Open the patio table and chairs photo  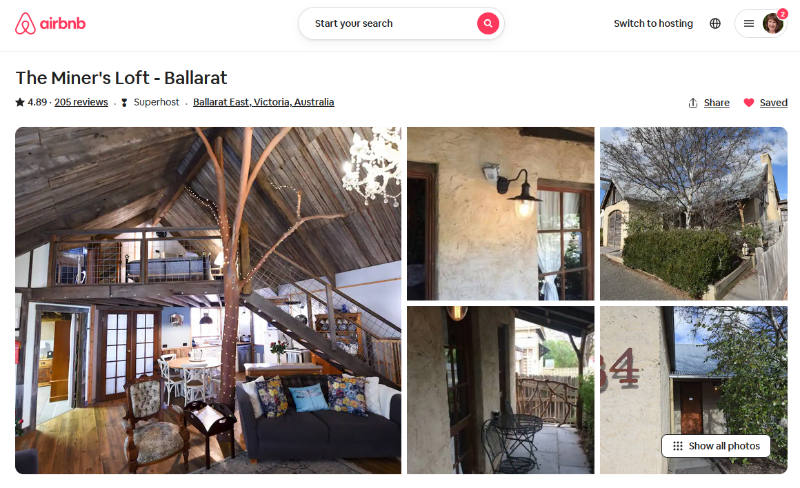coord(501,390)
